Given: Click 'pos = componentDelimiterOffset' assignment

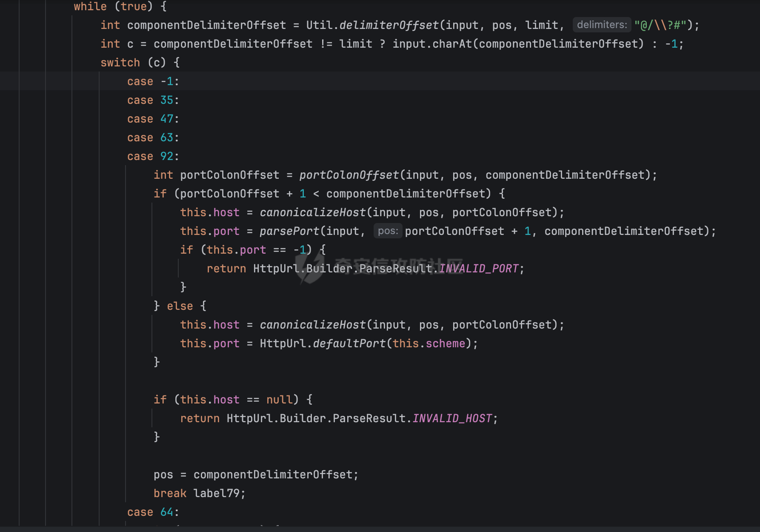Looking at the screenshot, I should coord(256,475).
